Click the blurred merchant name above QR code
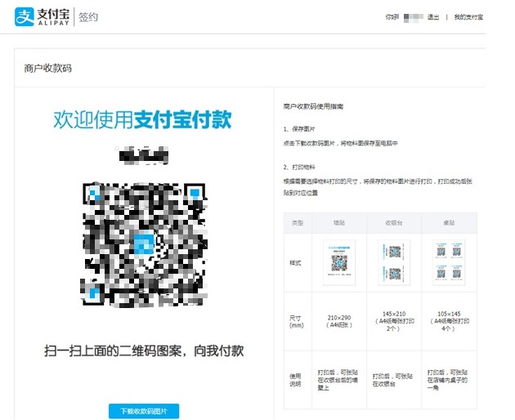 (143, 155)
